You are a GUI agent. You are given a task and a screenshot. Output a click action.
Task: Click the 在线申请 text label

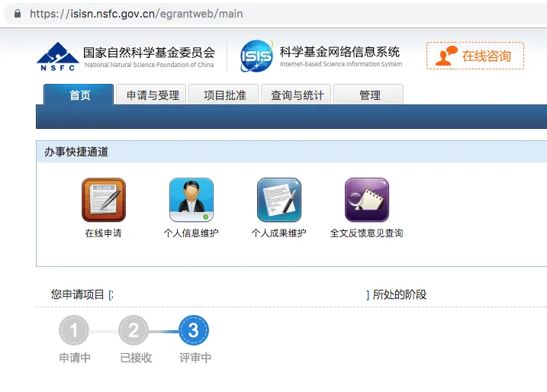tap(104, 233)
